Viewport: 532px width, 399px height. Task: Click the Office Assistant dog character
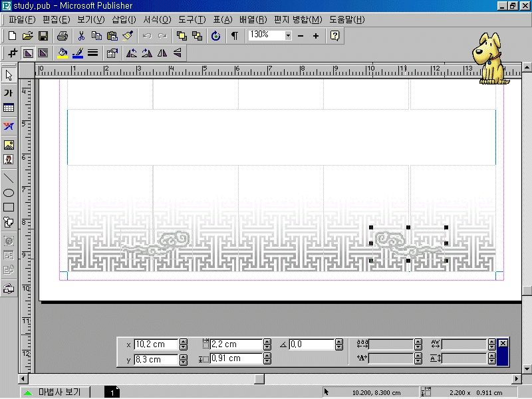pyautogui.click(x=490, y=59)
